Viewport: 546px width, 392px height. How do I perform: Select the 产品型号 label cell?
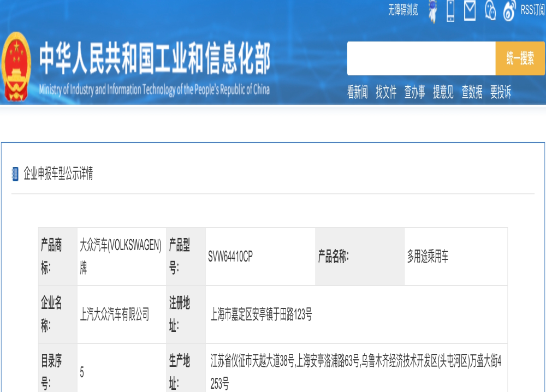tap(186, 257)
